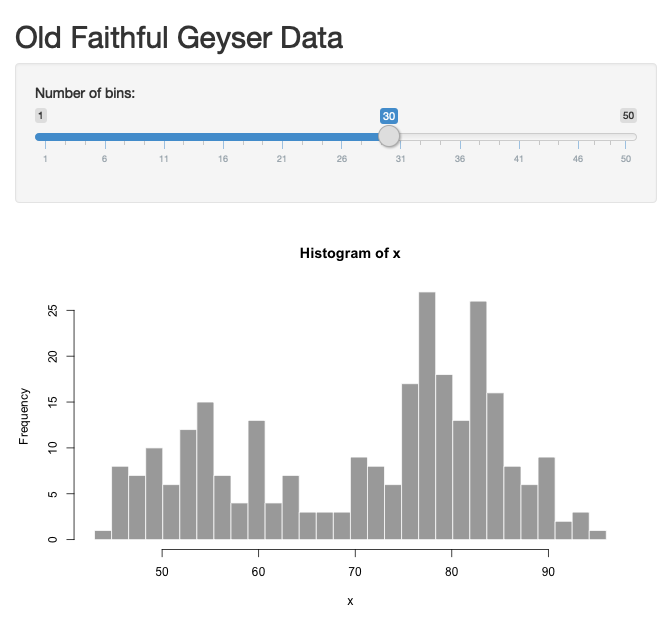Click the maximum value label 50 above slider

(628, 115)
